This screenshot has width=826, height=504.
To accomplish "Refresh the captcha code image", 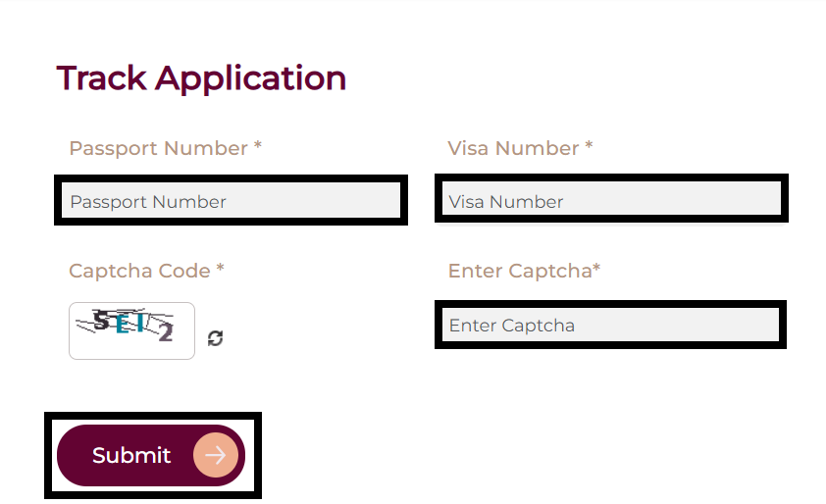I will click(x=216, y=338).
